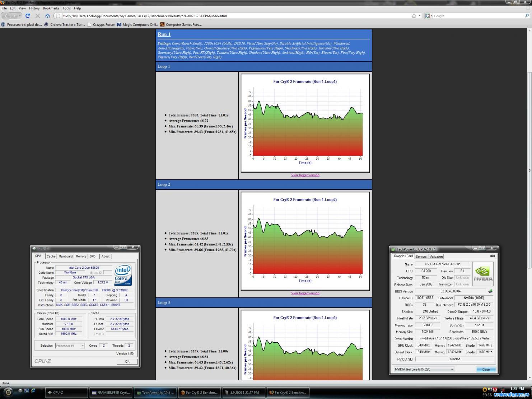The height and width of the screenshot is (399, 532).
Task: Click the Loop 3 framerate chart
Action: (305, 345)
